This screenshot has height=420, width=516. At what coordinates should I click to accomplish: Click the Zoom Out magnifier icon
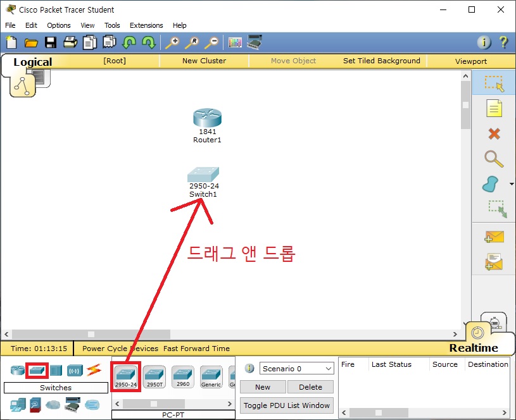pyautogui.click(x=211, y=43)
